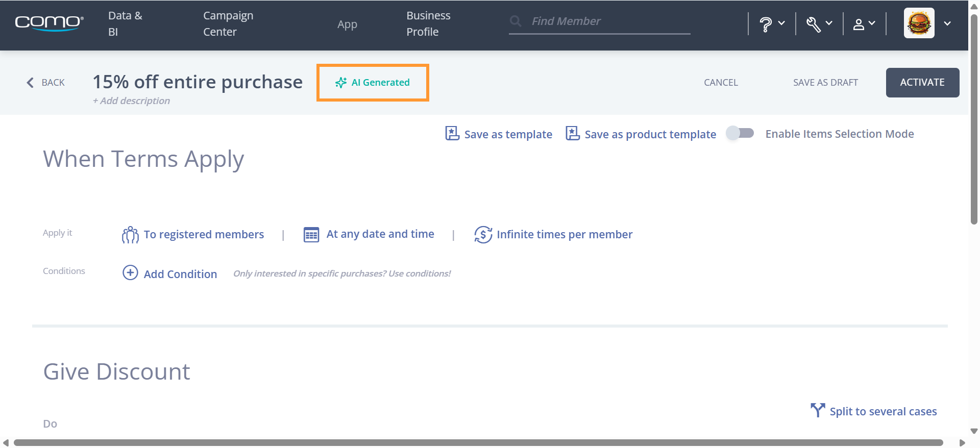
Task: Open the App menu
Action: click(347, 24)
